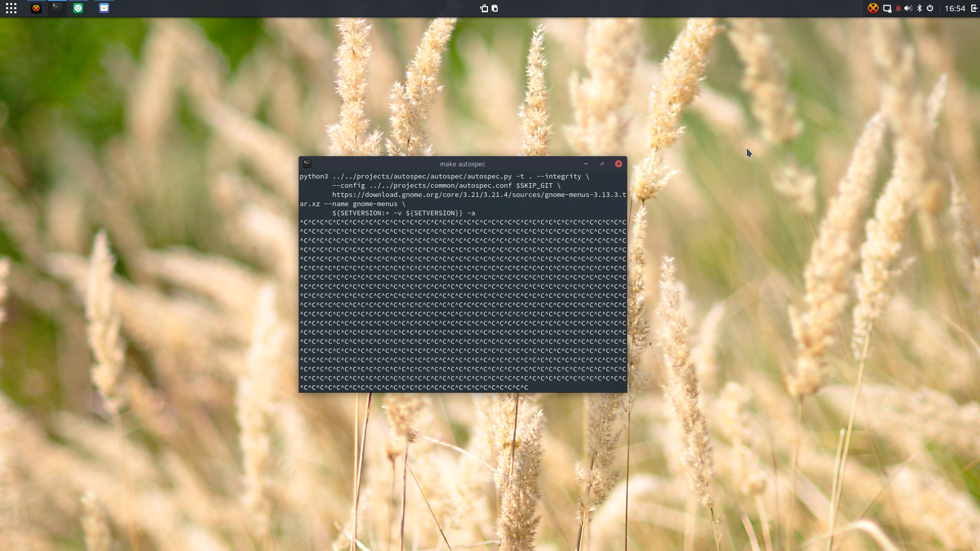Click the second clipboard icon in panel center
980x551 pixels.
tap(495, 8)
